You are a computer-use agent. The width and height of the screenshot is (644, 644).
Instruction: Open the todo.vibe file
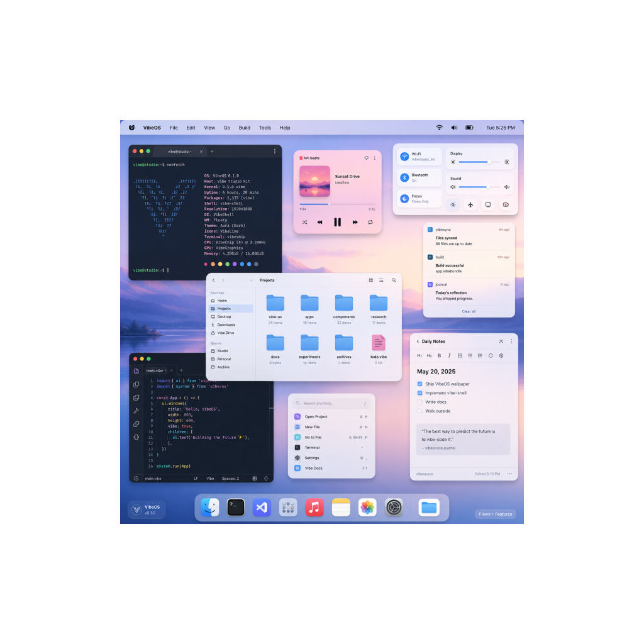coord(378,349)
